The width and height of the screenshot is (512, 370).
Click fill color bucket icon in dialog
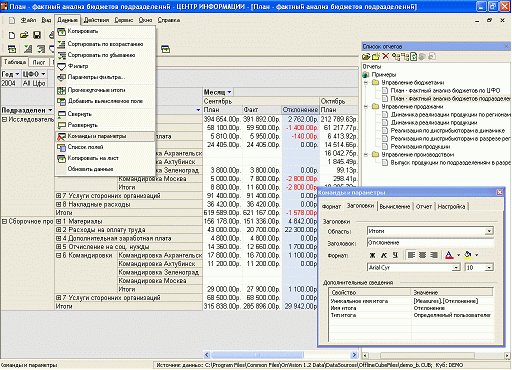[x=468, y=255]
